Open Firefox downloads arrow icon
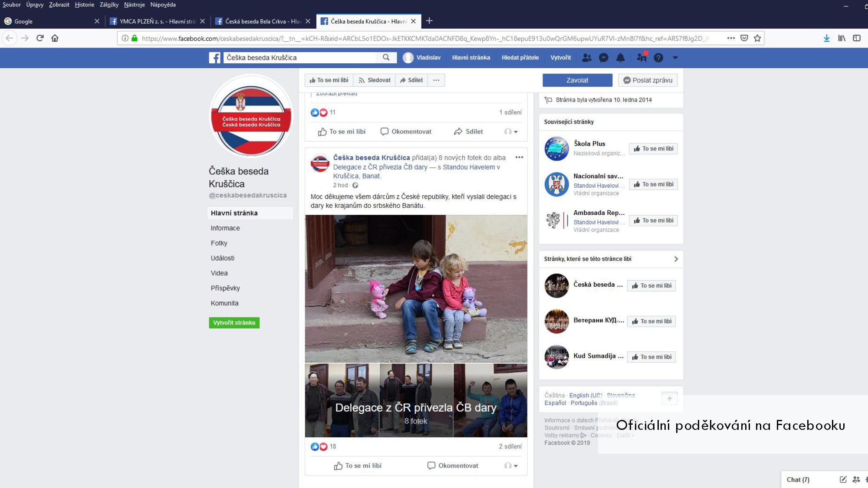868x488 pixels. 827,38
